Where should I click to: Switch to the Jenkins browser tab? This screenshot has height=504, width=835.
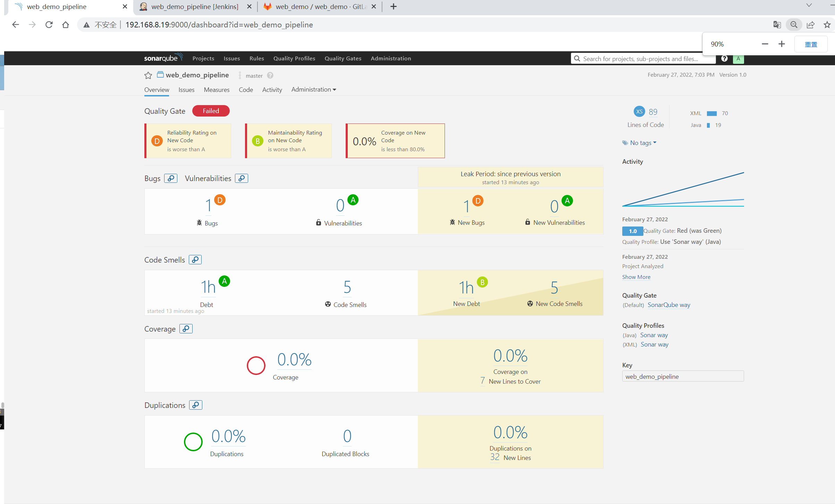tap(195, 7)
